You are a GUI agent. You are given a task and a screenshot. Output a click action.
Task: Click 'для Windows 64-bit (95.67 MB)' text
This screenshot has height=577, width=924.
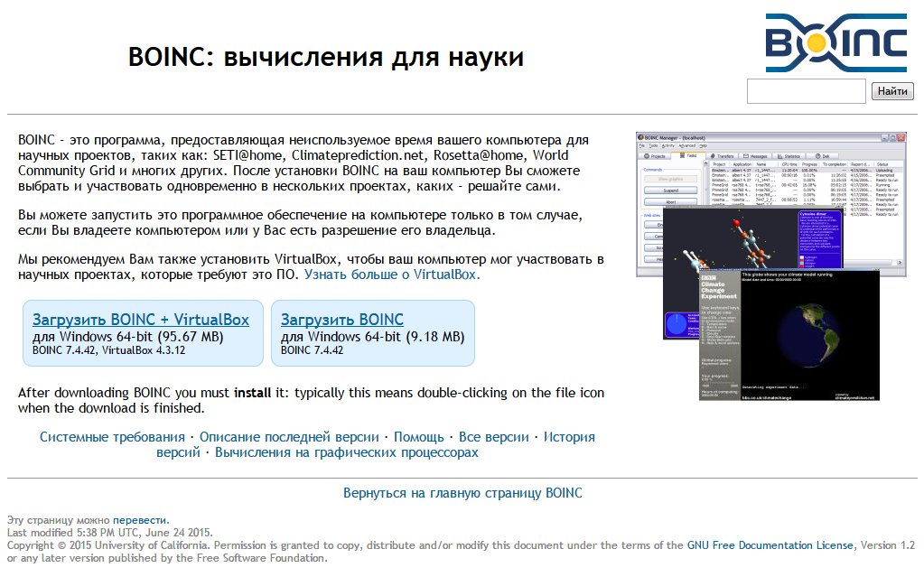(128, 337)
